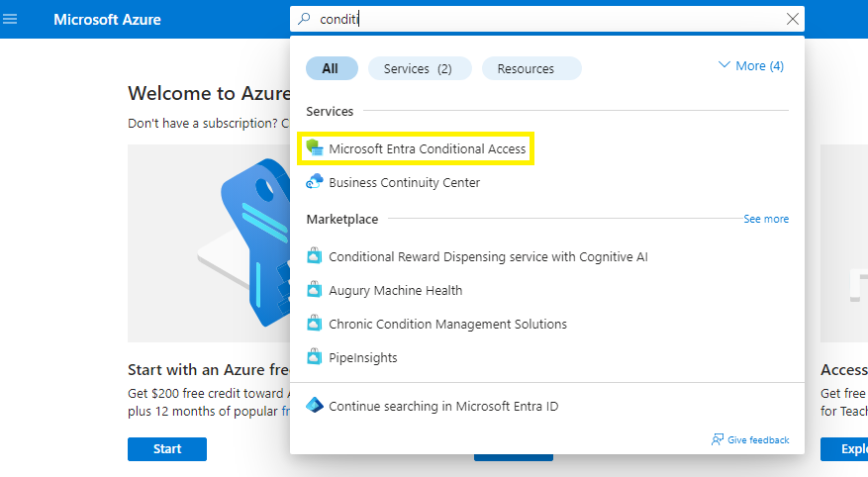Viewport: 868px width, 477px height.
Task: Click the 'Welcome to Azure' heading
Action: [209, 93]
